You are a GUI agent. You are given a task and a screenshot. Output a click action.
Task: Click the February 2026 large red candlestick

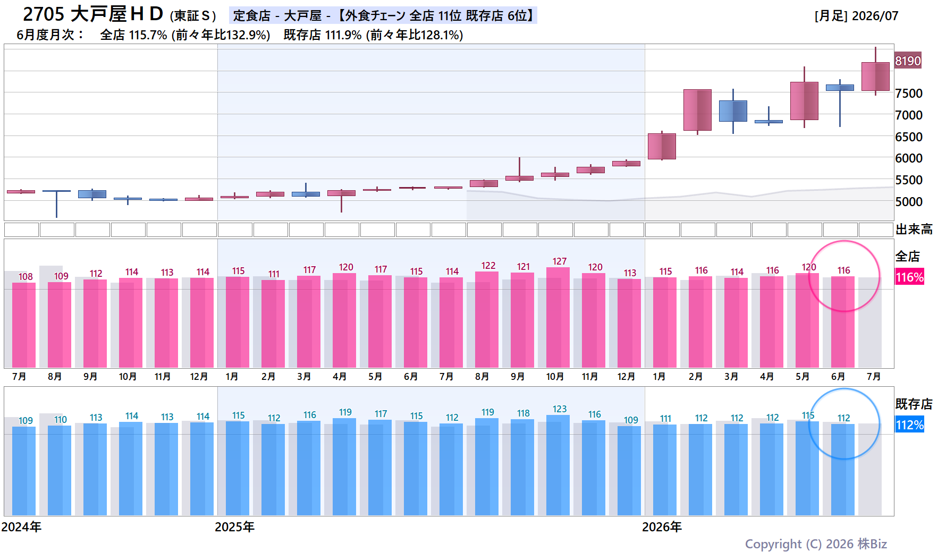pos(697,110)
